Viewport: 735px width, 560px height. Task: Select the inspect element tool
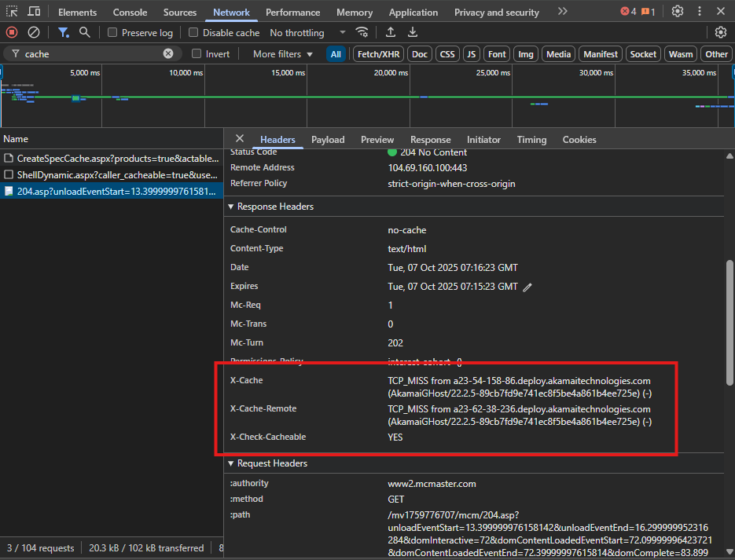click(11, 11)
